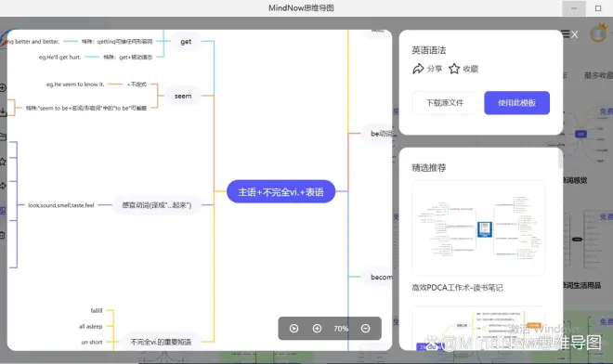Open the hamburger menu icon at top right
The width and height of the screenshot is (613, 364).
coord(566,34)
